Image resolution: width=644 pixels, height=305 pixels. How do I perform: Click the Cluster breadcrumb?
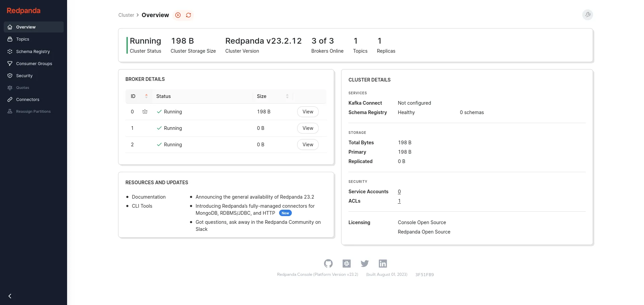point(126,15)
